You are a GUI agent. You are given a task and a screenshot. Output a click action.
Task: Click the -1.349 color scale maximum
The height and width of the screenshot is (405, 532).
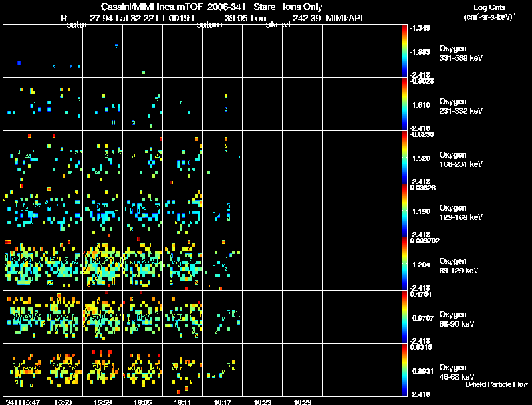(x=420, y=28)
